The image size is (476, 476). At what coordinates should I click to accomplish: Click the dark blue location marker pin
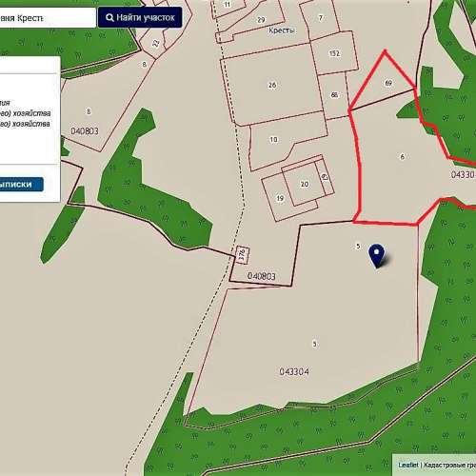coord(377,255)
